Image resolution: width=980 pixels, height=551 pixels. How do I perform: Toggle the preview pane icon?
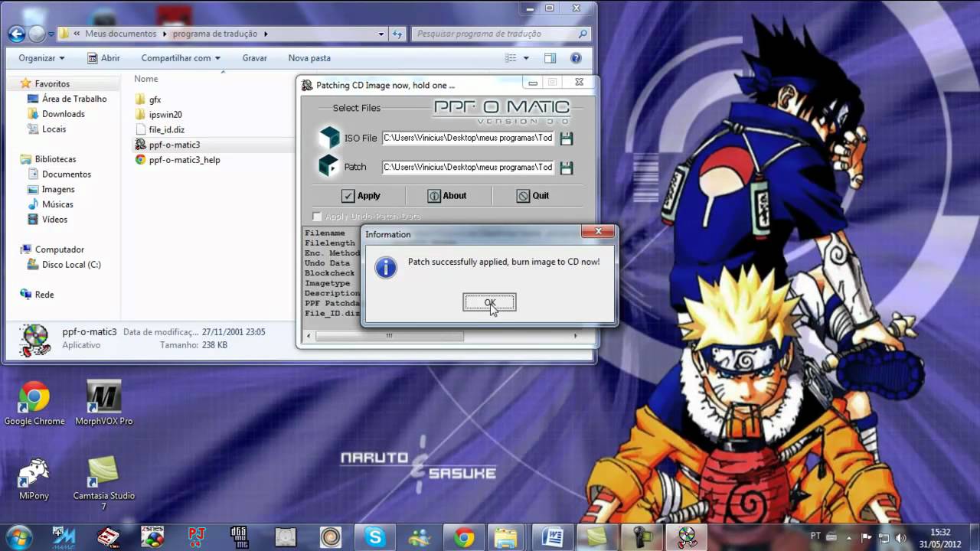pos(550,58)
